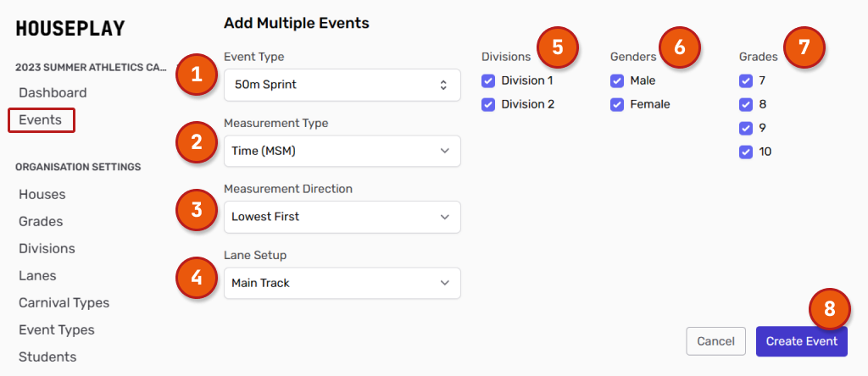Screen dimensions: 868x376
Task: Open Event Types in sidebar
Action: point(57,330)
